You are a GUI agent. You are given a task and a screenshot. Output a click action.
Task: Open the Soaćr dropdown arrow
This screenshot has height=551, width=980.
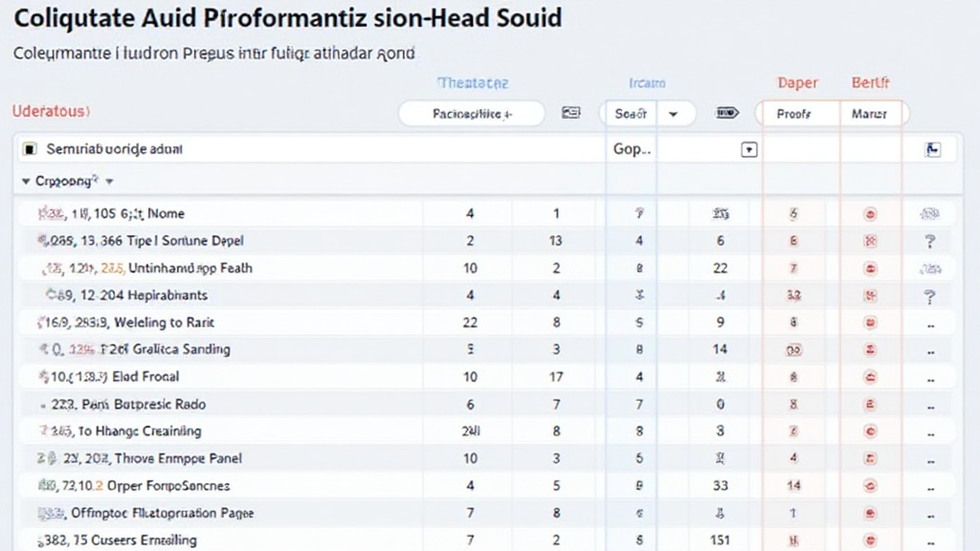click(x=674, y=113)
